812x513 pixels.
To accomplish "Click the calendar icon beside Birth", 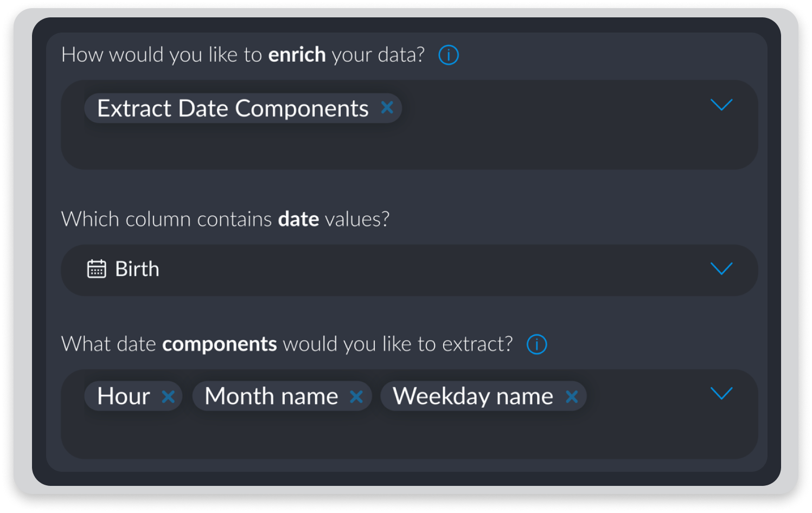I will (97, 268).
